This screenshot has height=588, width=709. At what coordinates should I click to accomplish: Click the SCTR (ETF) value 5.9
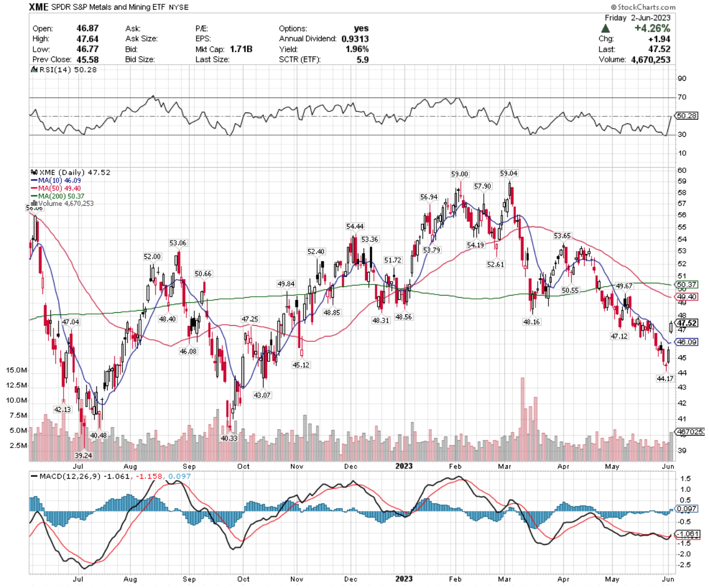point(363,59)
